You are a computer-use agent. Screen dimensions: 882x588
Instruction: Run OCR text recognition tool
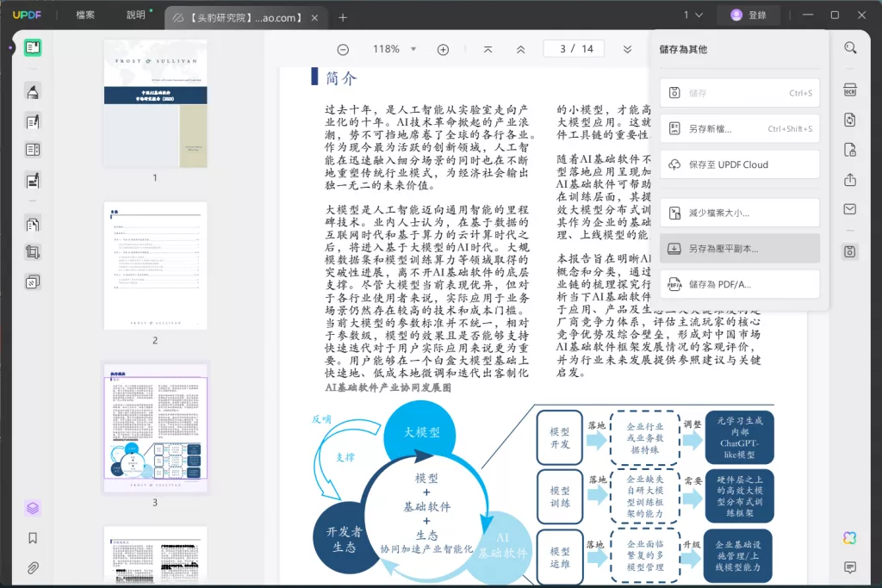click(850, 90)
